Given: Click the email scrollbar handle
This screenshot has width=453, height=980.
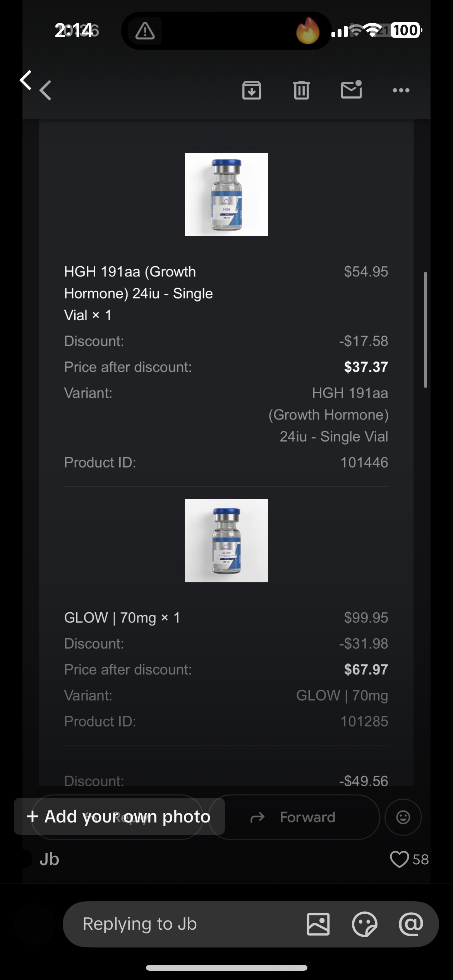Looking at the screenshot, I should point(425,330).
